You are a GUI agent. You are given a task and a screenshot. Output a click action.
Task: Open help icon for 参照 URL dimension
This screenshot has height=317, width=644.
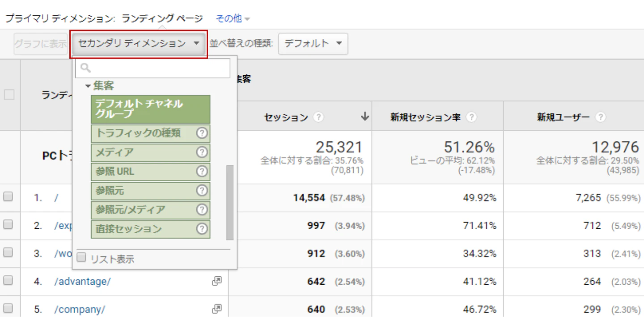click(x=202, y=171)
